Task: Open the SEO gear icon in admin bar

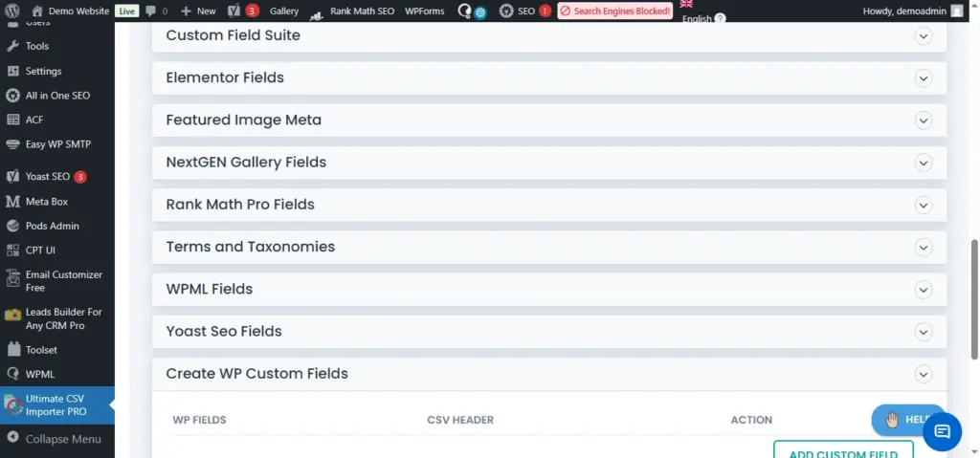Action: pyautogui.click(x=506, y=11)
